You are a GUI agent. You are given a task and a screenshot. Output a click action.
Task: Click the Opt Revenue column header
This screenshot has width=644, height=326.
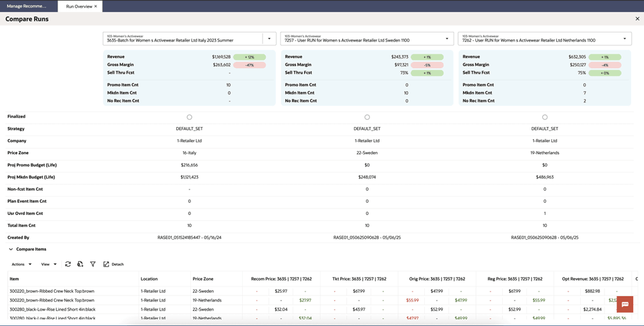coord(593,279)
